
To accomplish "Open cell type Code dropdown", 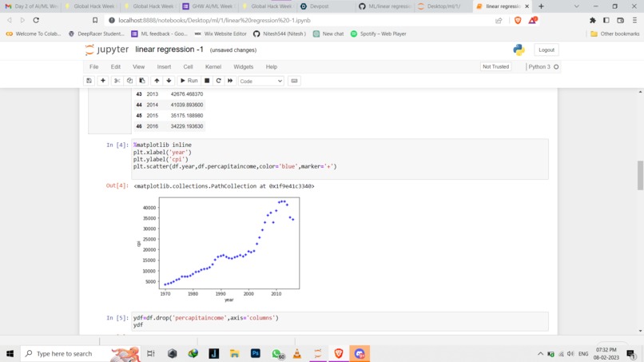I will (260, 82).
